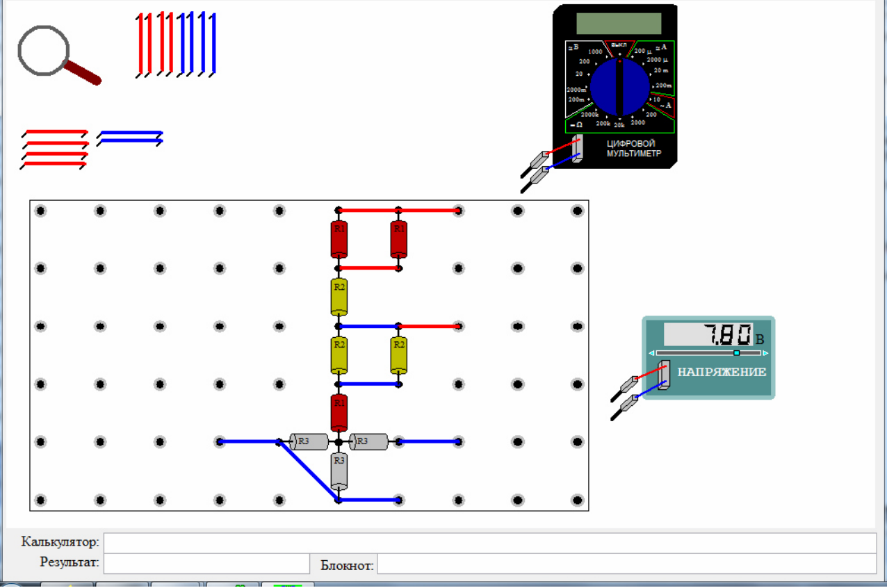Viewport: 887px width, 588px height.
Task: Pick from the vertical red wires stack
Action: pyautogui.click(x=155, y=43)
